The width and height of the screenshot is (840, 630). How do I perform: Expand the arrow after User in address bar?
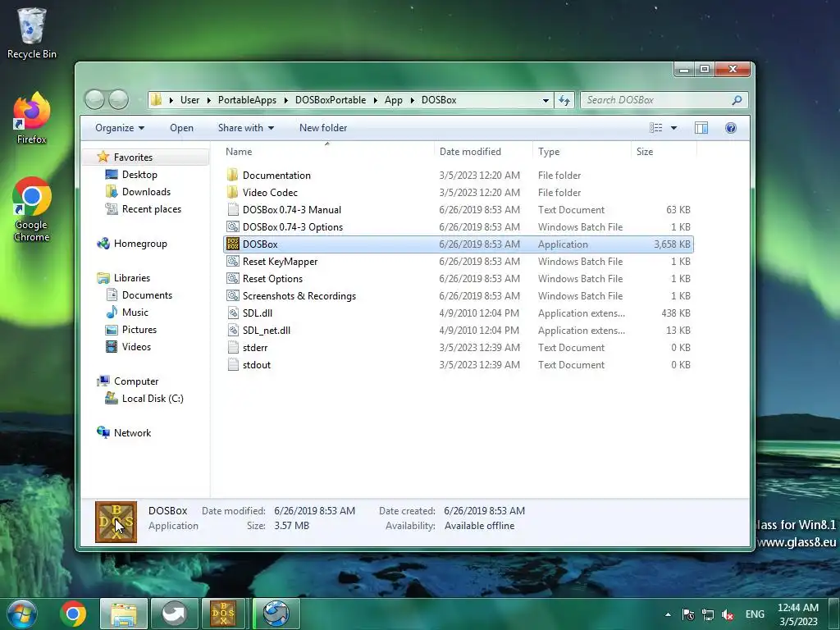click(208, 100)
